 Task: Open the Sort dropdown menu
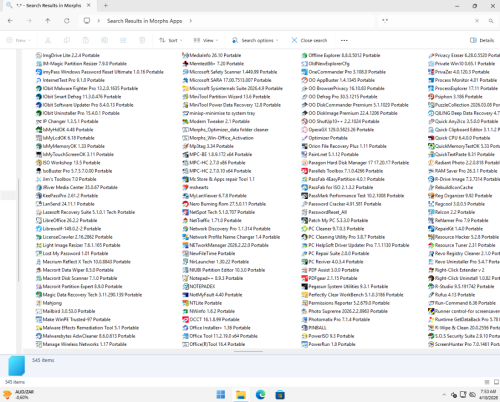(x=171, y=40)
